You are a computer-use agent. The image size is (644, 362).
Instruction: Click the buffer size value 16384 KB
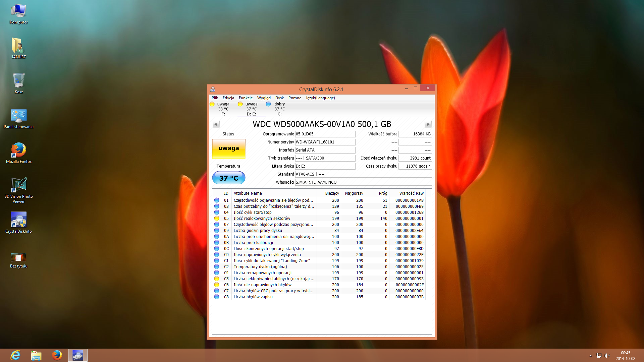tap(415, 134)
